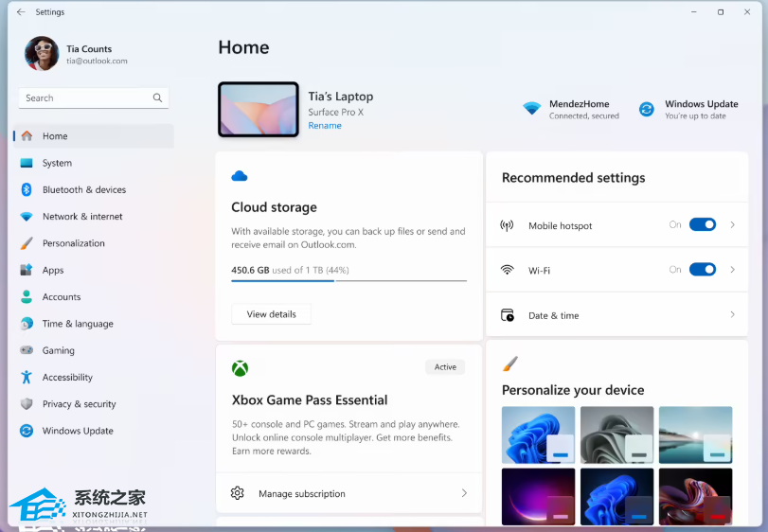The image size is (768, 532).
Task: Maximize the Settings window
Action: (721, 11)
